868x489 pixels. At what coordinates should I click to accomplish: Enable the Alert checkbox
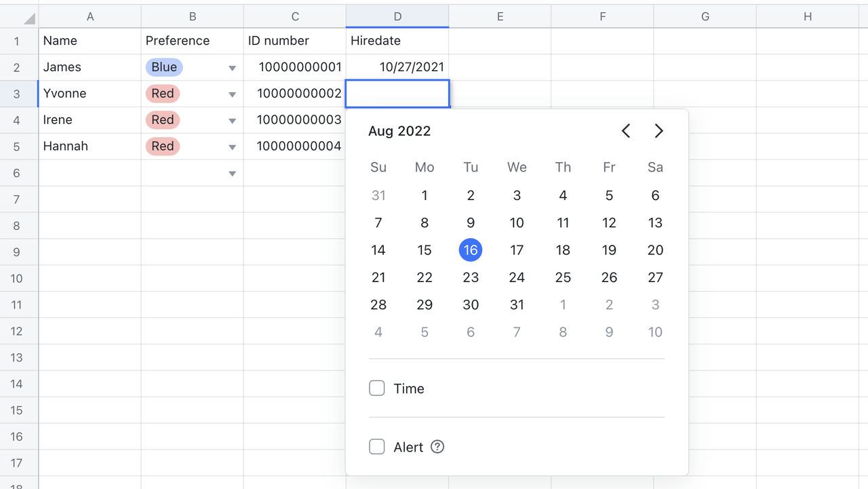click(377, 447)
